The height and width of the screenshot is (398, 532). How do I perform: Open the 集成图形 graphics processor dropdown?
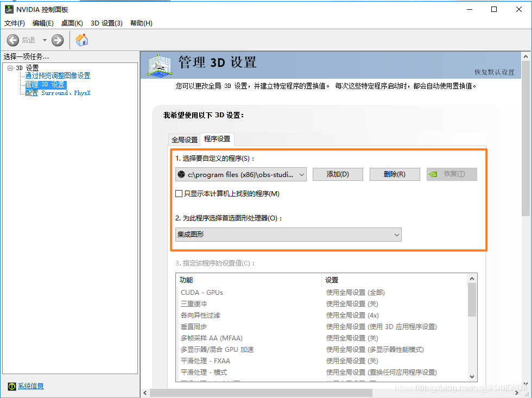[288, 235]
